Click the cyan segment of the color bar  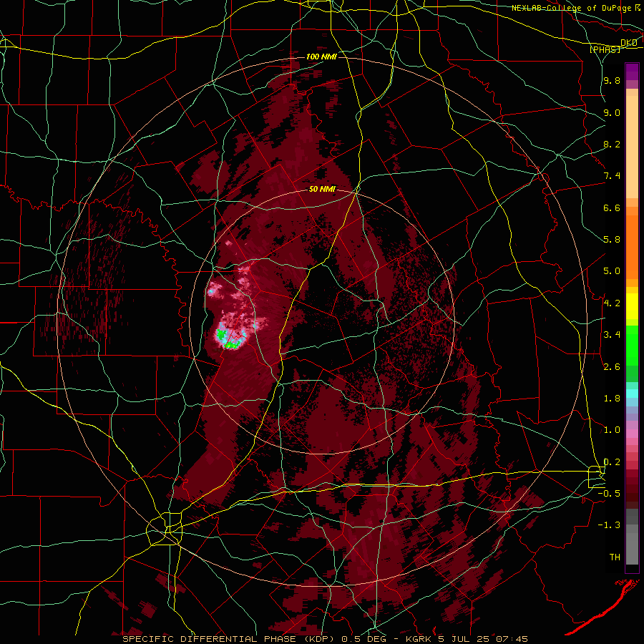[x=632, y=393]
